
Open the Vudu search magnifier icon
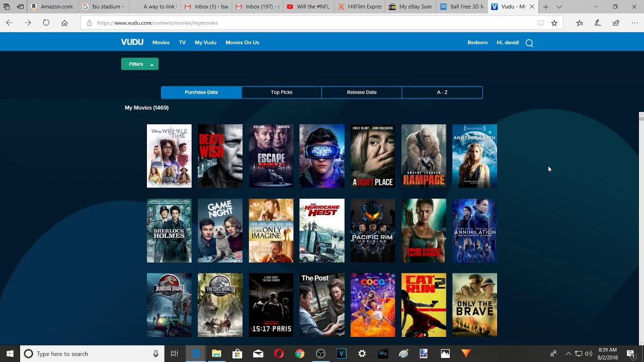point(529,43)
